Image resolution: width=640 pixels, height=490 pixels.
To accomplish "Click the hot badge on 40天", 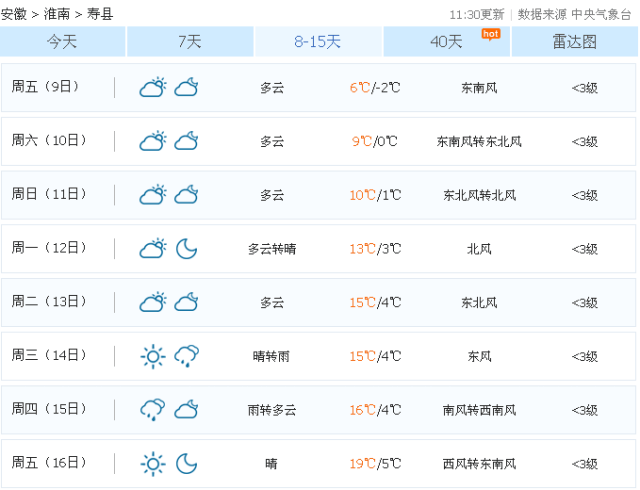I will point(491,34).
